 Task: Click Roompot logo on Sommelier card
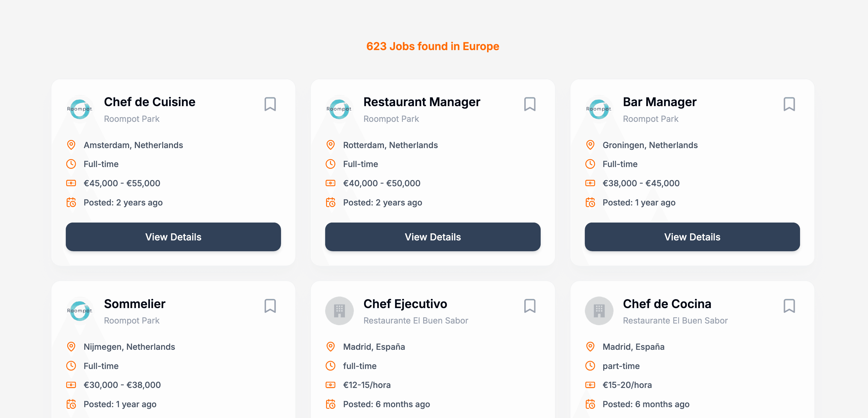pyautogui.click(x=80, y=311)
